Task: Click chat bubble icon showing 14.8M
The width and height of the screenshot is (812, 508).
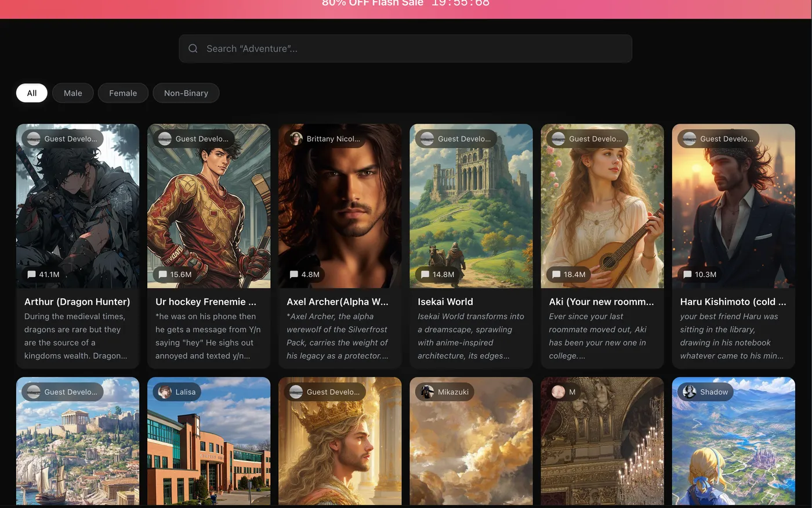Action: [425, 275]
